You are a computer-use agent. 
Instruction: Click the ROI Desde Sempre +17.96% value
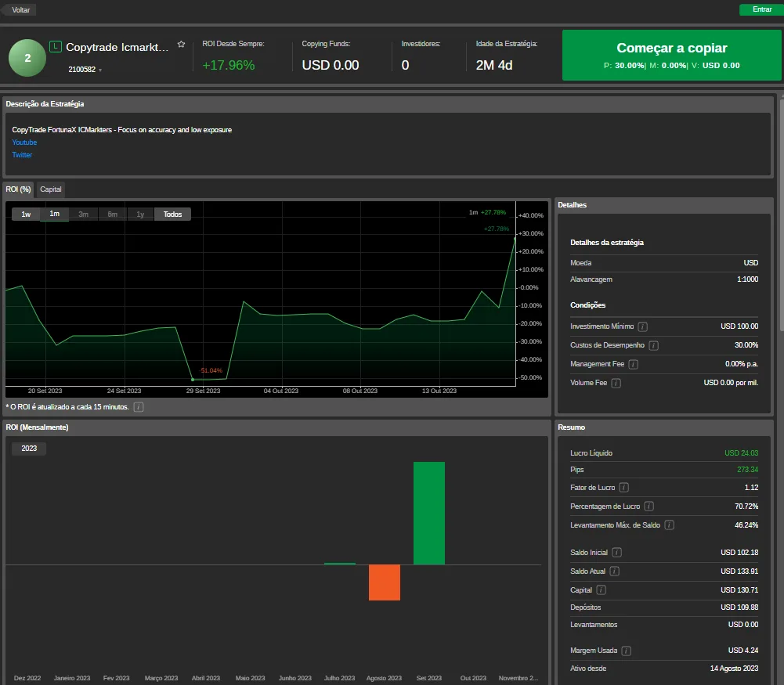[229, 66]
